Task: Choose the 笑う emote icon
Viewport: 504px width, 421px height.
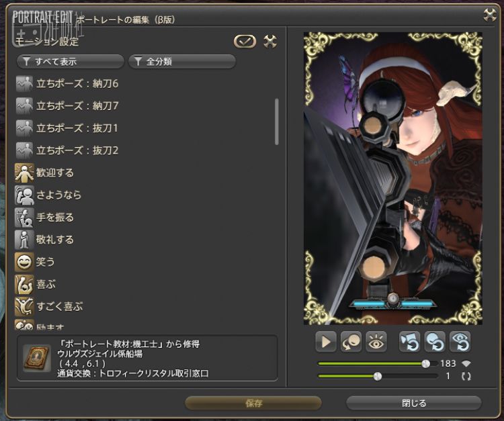Action: 24,262
